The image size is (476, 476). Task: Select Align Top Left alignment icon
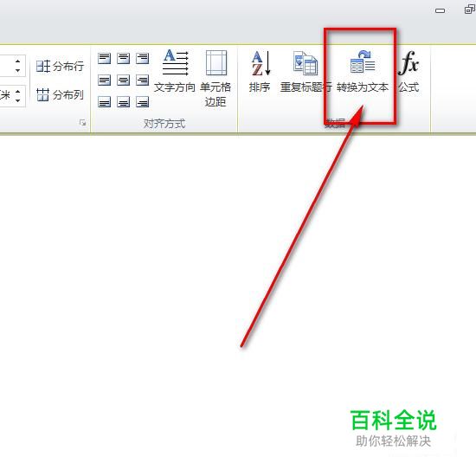point(104,58)
